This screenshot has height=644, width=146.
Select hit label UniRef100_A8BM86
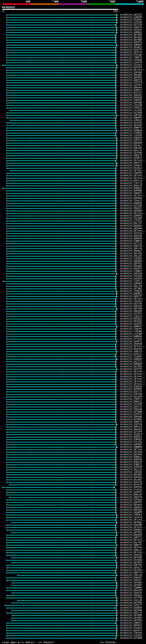[x=131, y=336]
